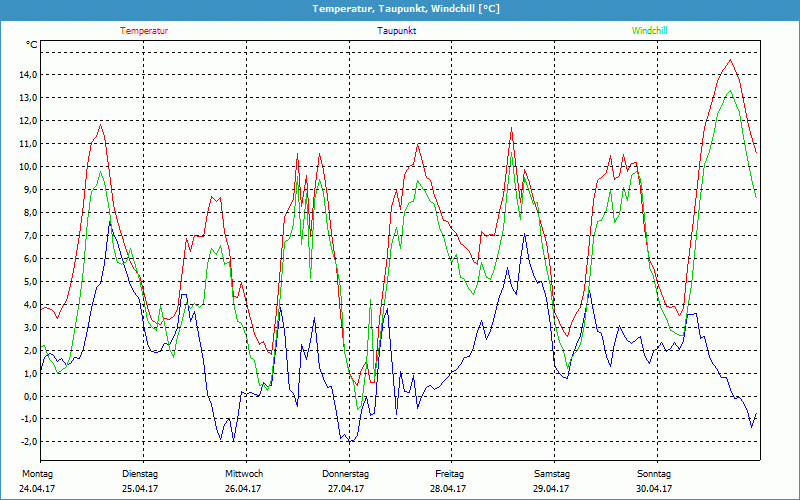This screenshot has width=800, height=500.
Task: Click the 11,0 y-axis value
Action: coord(29,144)
